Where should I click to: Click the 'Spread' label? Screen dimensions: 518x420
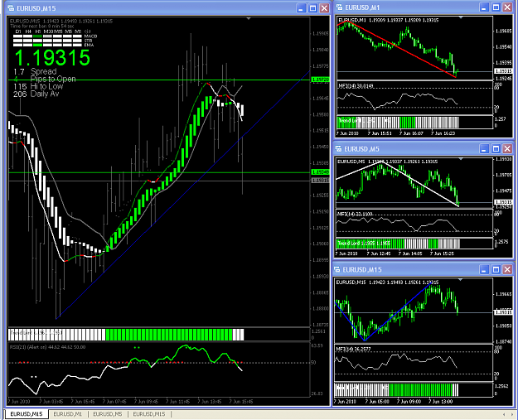(x=44, y=71)
